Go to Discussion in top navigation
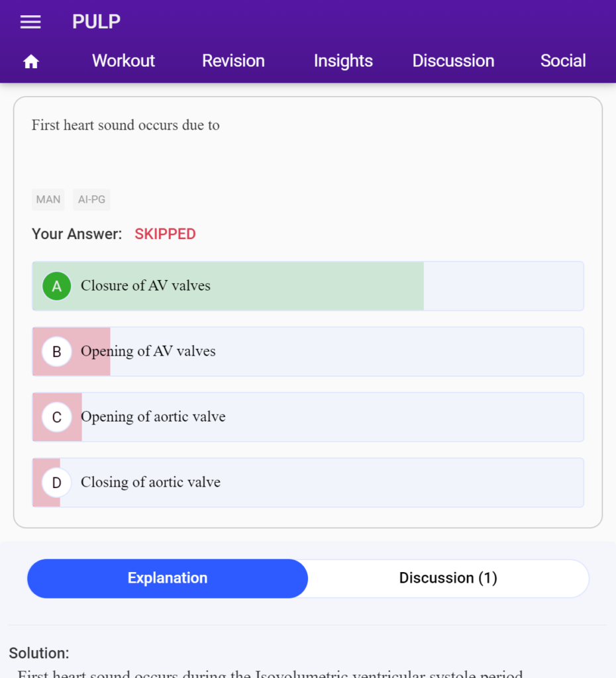 (453, 61)
